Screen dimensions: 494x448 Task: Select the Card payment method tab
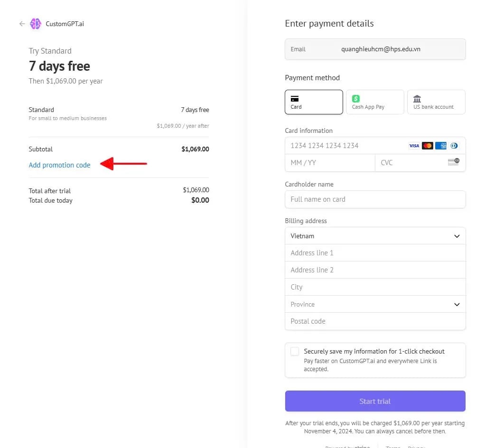tap(314, 102)
